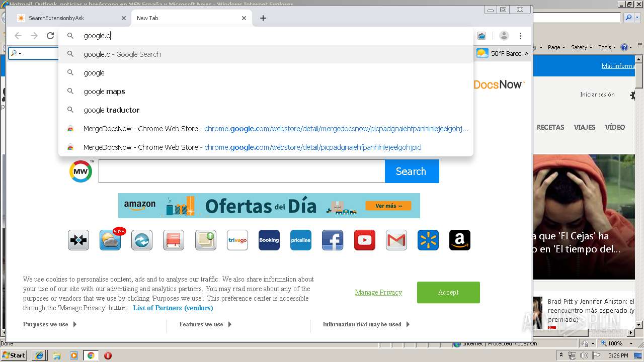Click the Ver más button on Amazon banner

coord(388,206)
